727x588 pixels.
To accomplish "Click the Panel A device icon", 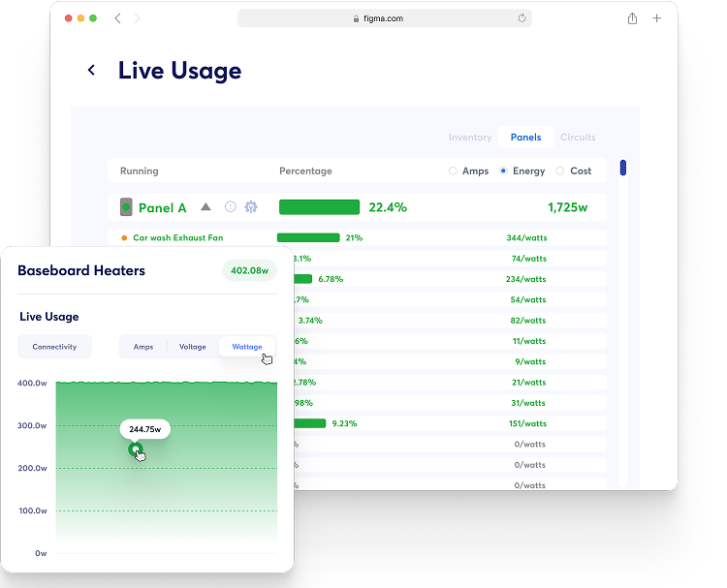I will pos(125,207).
